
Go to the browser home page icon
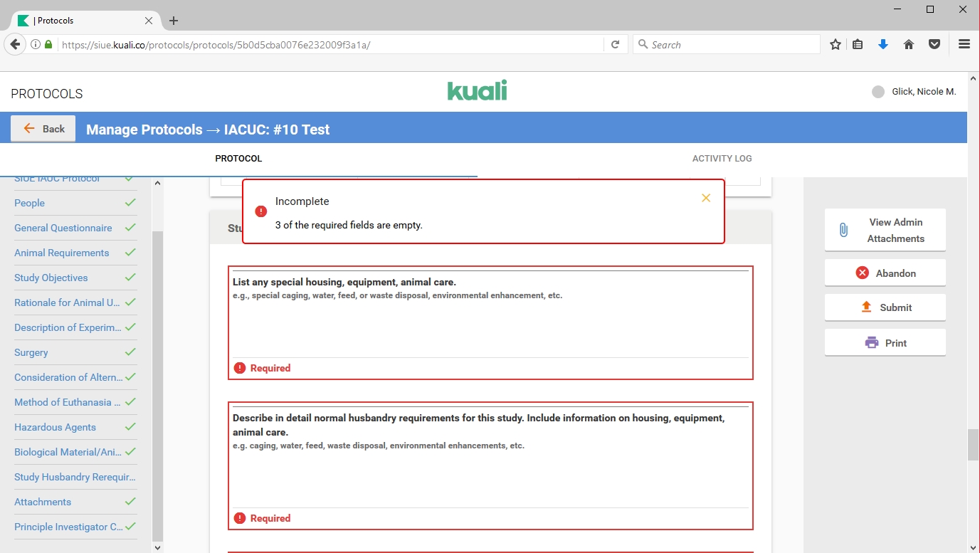(x=909, y=44)
